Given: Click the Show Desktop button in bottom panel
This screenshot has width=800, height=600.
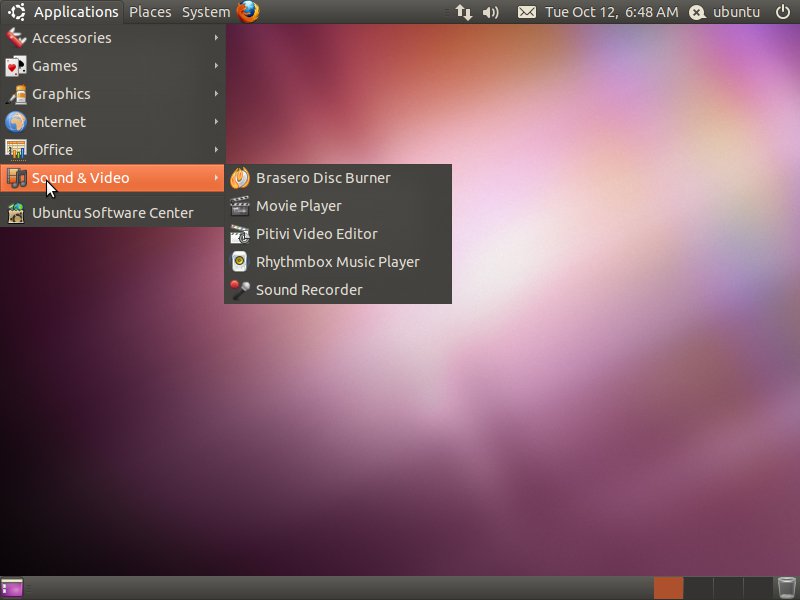Looking at the screenshot, I should click(x=12, y=588).
